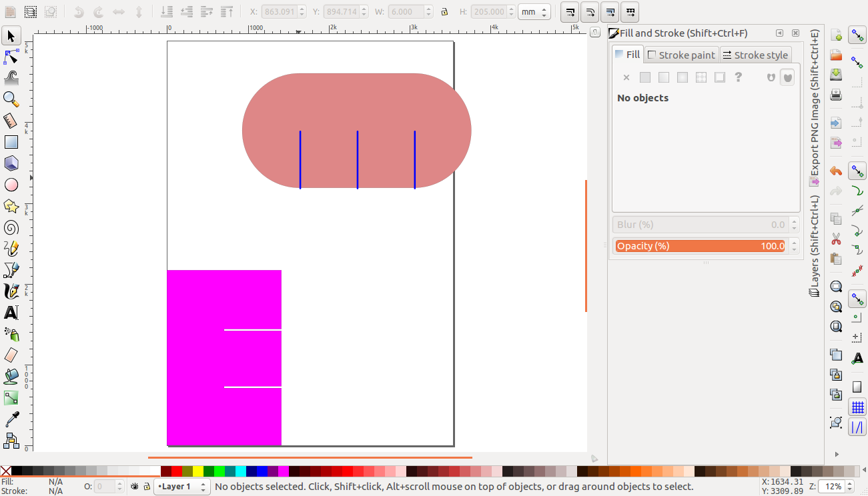This screenshot has width=868, height=496.
Task: Expand hidden commands bar overflow arrow
Action: pyautogui.click(x=837, y=454)
